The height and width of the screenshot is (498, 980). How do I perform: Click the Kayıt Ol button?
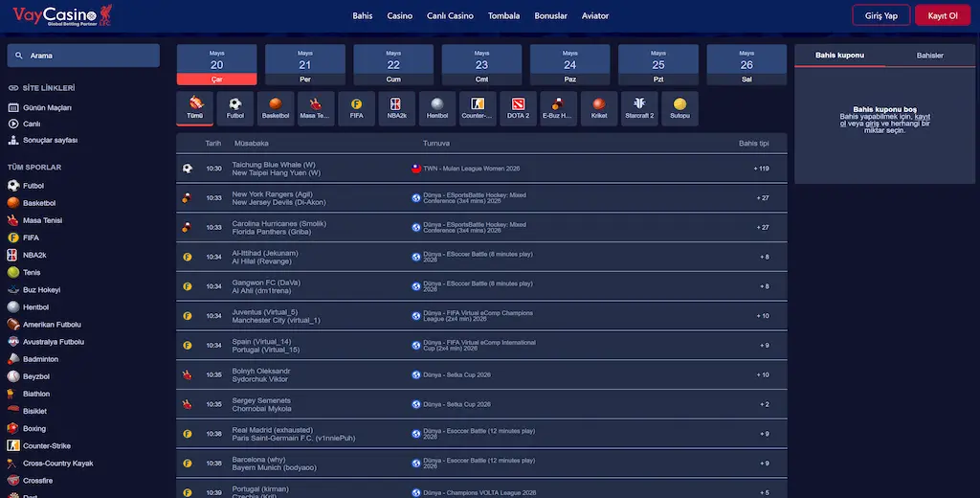[x=943, y=15]
